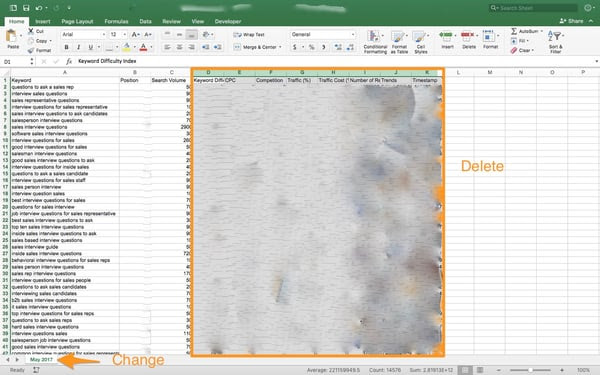The width and height of the screenshot is (600, 375).
Task: Open Sort & Filter
Action: coord(555,41)
